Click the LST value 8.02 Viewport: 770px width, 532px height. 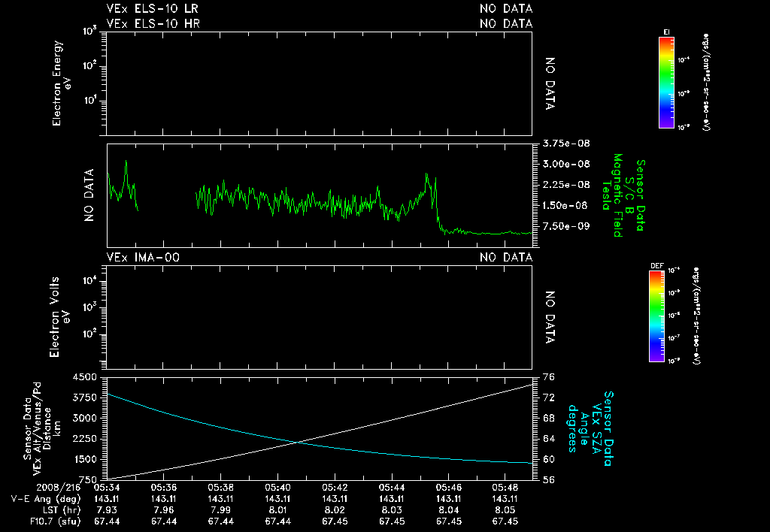[x=335, y=510]
